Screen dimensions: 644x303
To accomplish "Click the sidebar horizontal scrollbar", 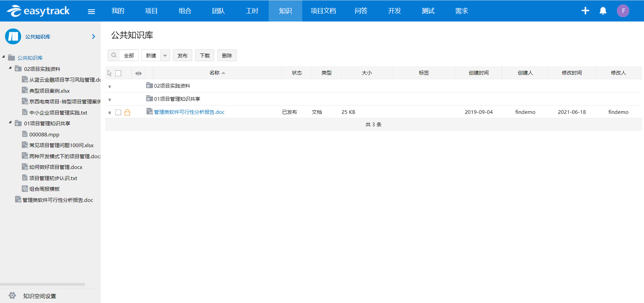I will click(x=43, y=284).
